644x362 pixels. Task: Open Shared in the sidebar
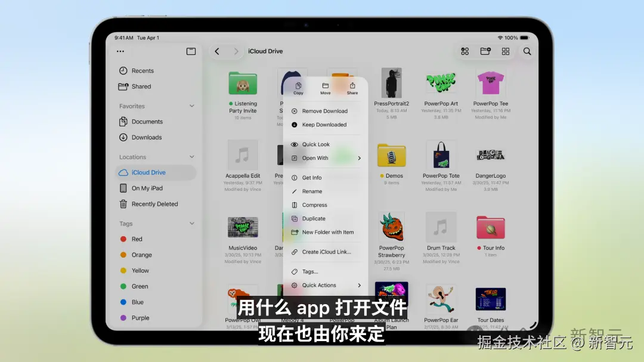[156, 86]
